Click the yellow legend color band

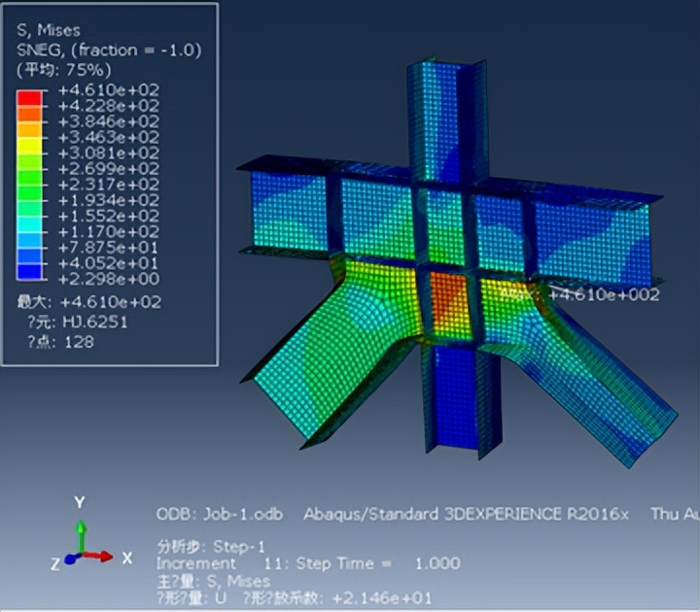click(x=29, y=146)
